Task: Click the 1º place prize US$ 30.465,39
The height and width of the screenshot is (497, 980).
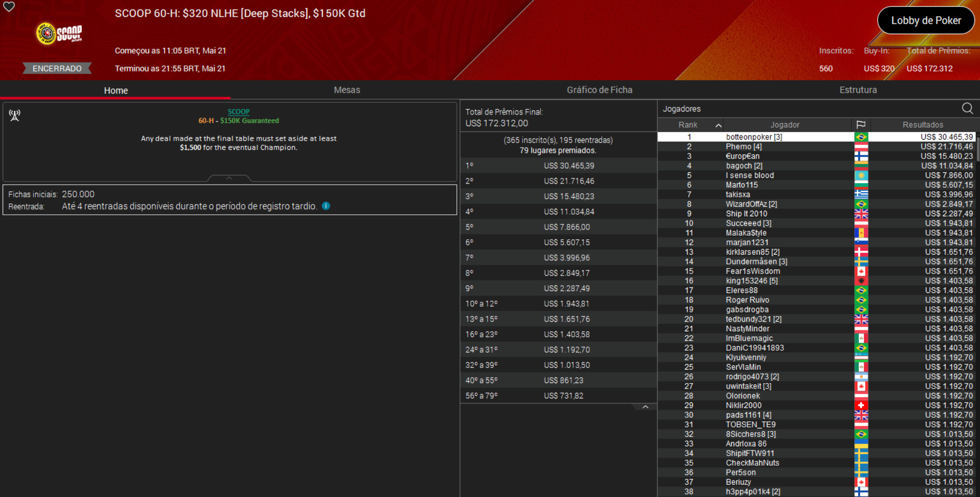Action: [x=569, y=166]
